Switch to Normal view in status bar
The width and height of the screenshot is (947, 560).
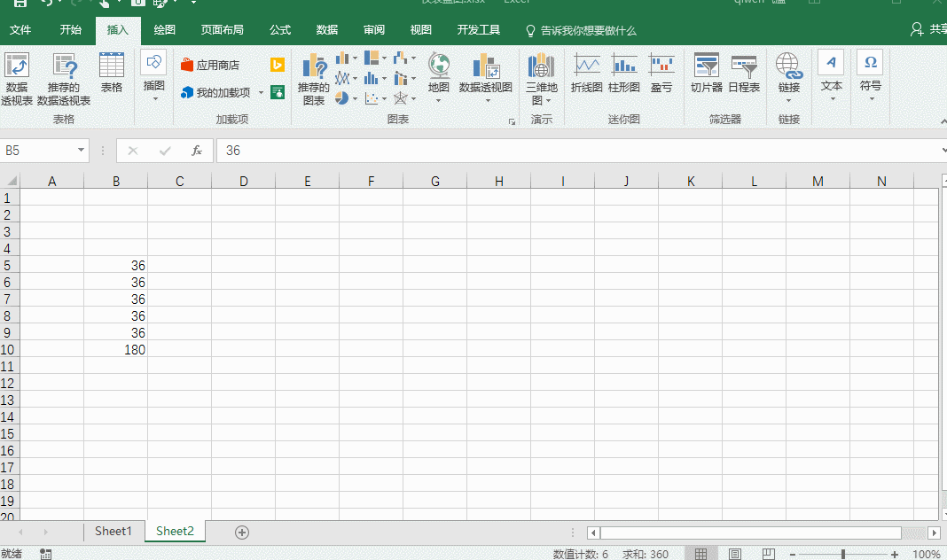(700, 554)
